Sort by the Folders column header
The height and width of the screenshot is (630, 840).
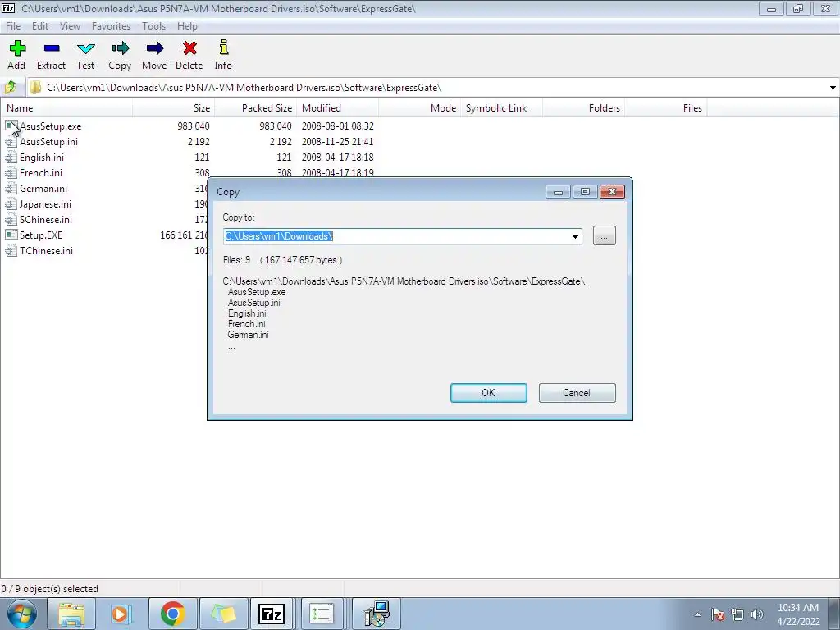(x=583, y=108)
